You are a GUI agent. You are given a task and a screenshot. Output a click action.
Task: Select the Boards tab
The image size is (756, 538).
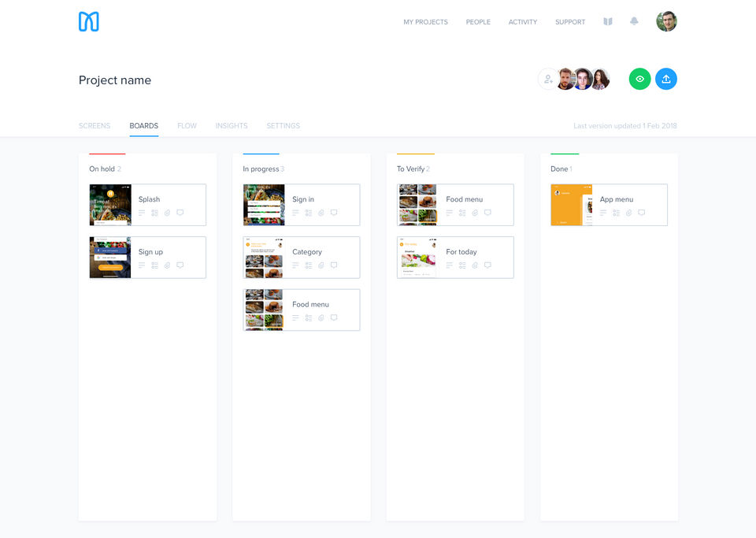[x=143, y=126]
